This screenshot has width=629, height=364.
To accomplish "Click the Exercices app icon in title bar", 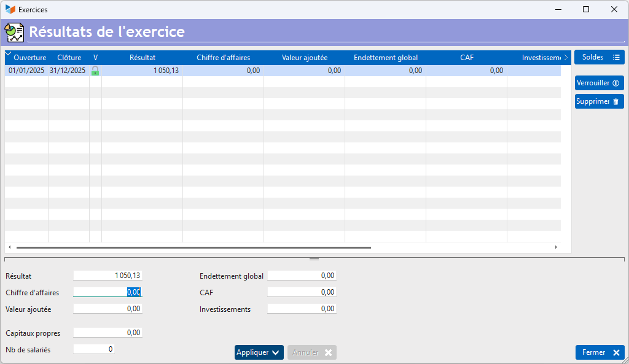I will click(x=10, y=9).
